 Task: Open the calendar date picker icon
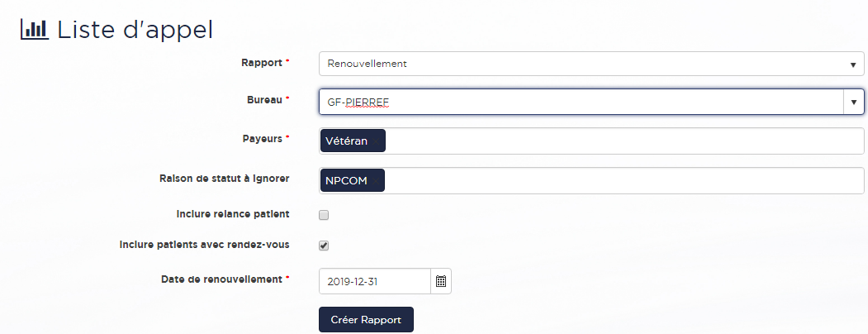coord(441,281)
